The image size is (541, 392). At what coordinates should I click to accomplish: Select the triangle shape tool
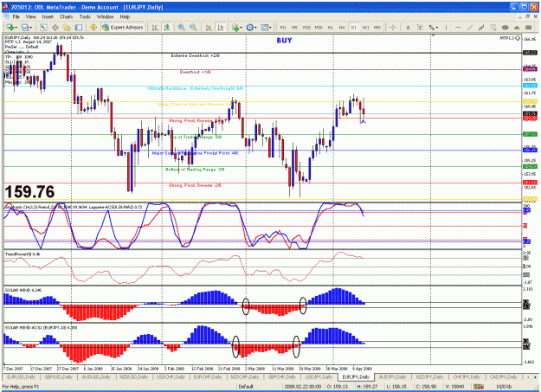517,28
